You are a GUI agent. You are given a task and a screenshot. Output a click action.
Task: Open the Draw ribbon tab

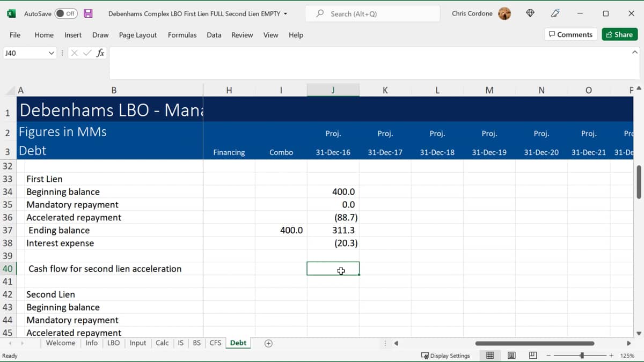(100, 35)
